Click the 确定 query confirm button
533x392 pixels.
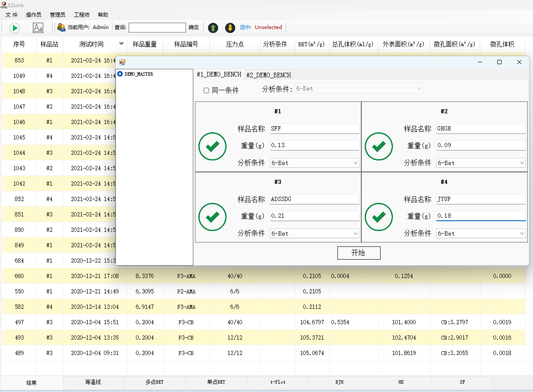coord(193,27)
